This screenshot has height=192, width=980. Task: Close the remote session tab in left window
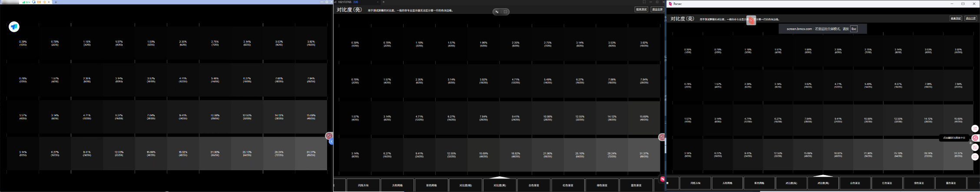(49, 2)
